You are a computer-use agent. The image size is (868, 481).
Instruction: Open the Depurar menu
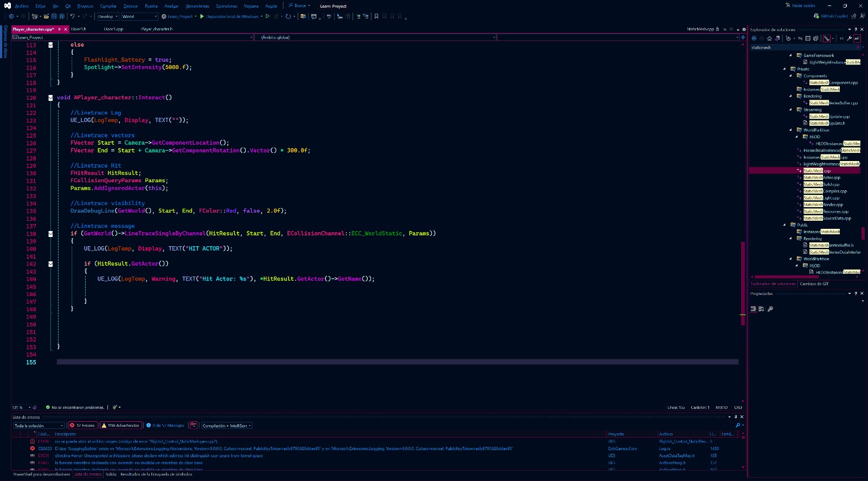130,6
